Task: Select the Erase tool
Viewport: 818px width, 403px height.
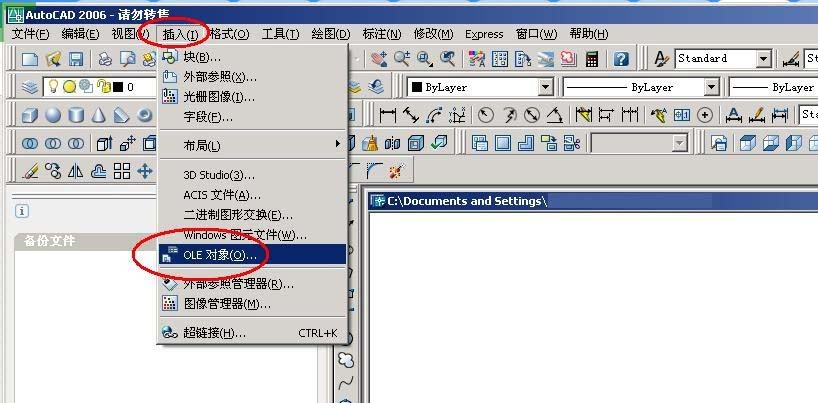Action: pyautogui.click(x=30, y=171)
